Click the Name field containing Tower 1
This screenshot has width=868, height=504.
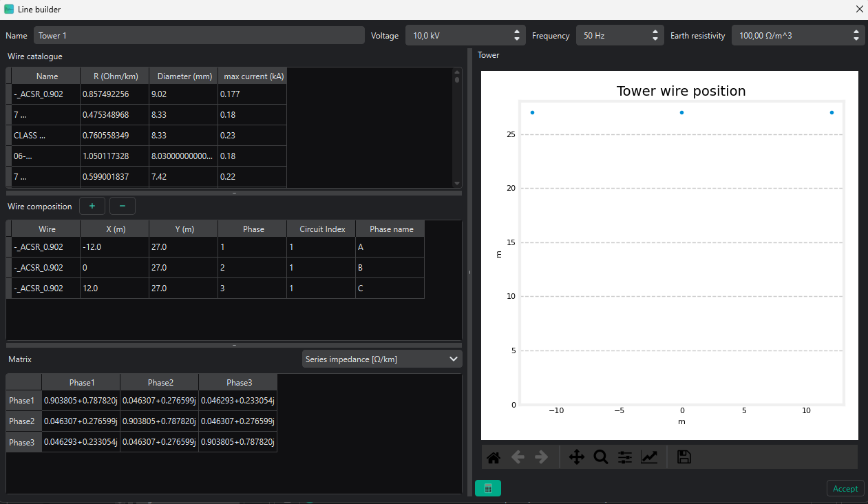pyautogui.click(x=199, y=35)
